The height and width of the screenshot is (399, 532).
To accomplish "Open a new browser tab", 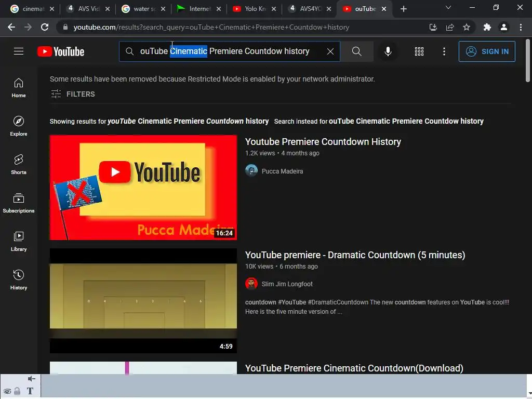I will point(403,9).
